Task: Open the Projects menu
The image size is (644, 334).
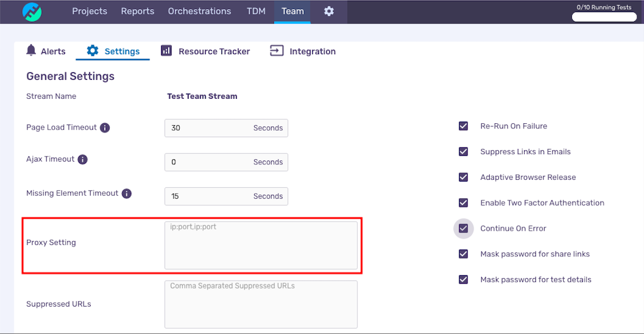Action: pyautogui.click(x=90, y=11)
